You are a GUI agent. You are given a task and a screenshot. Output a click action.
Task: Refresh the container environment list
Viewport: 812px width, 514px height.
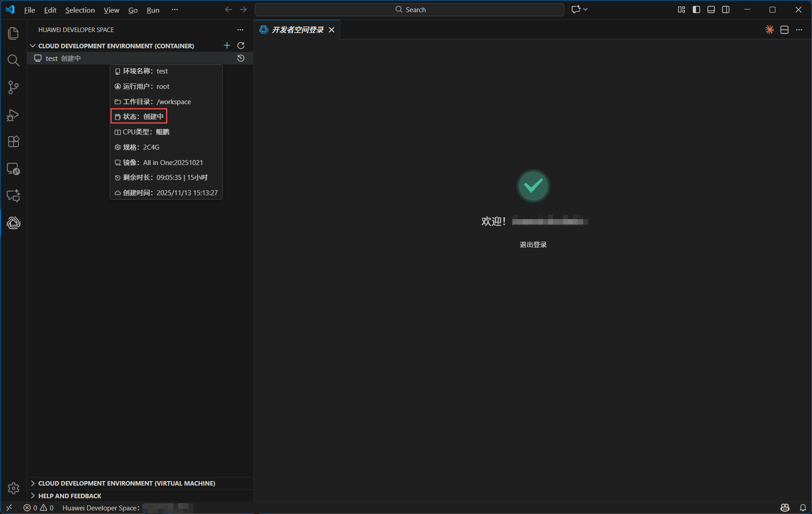pos(241,46)
